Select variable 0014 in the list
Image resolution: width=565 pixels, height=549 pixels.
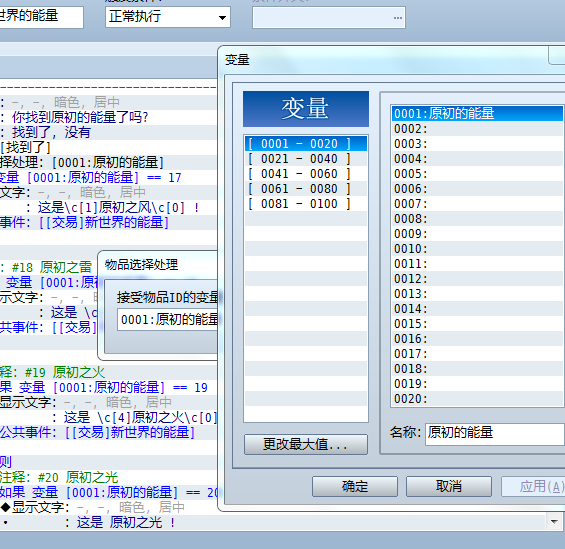click(x=477, y=309)
